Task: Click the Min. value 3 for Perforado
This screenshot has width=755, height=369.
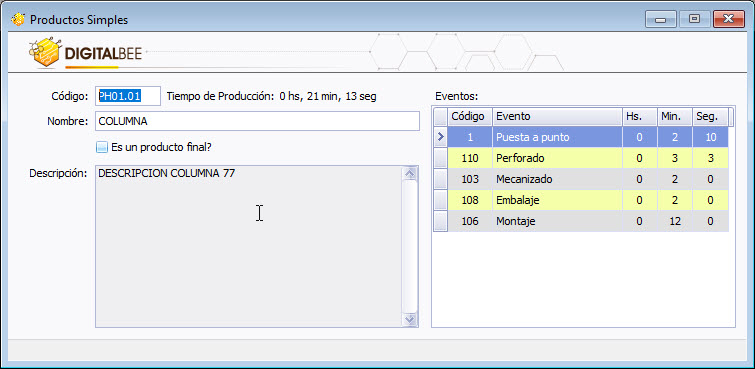Action: click(x=675, y=158)
